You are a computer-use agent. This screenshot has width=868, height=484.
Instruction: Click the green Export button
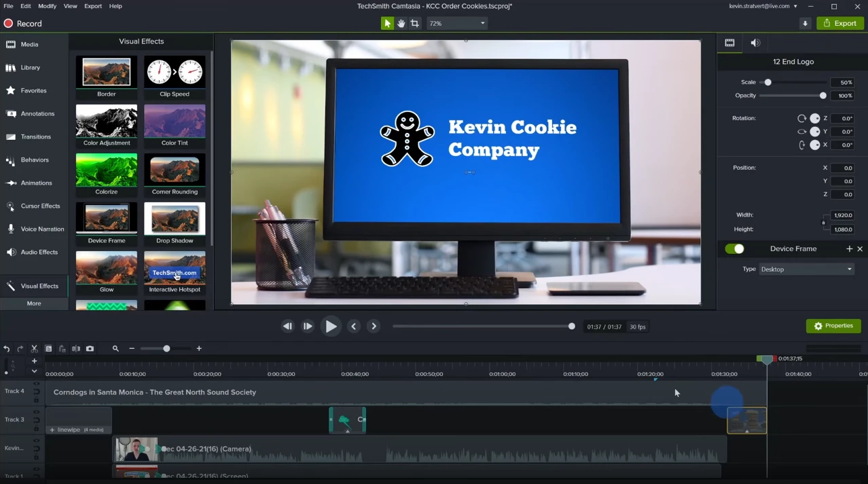(839, 22)
